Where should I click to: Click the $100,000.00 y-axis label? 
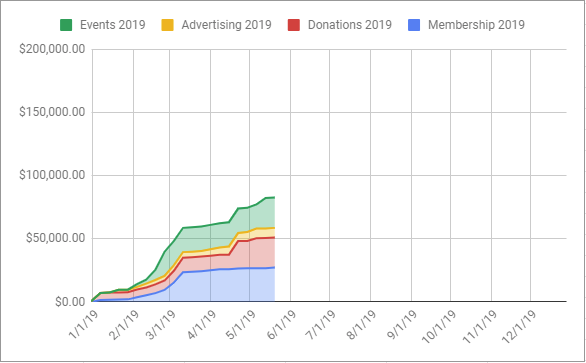coord(52,175)
